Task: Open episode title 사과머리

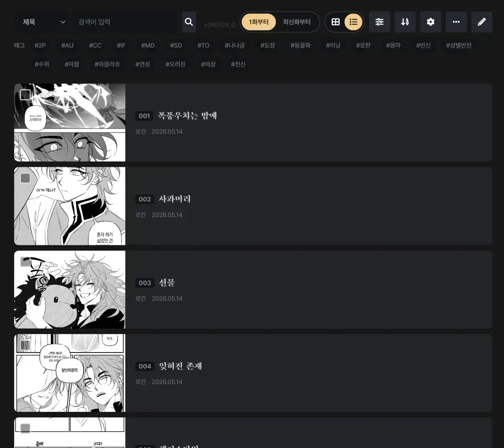Action: click(175, 199)
